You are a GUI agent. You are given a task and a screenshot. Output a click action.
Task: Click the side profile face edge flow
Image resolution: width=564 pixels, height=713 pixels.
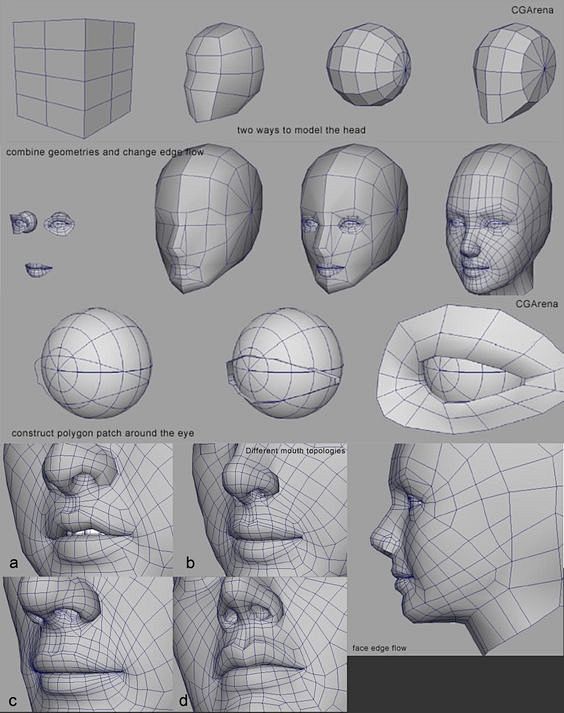(456, 549)
